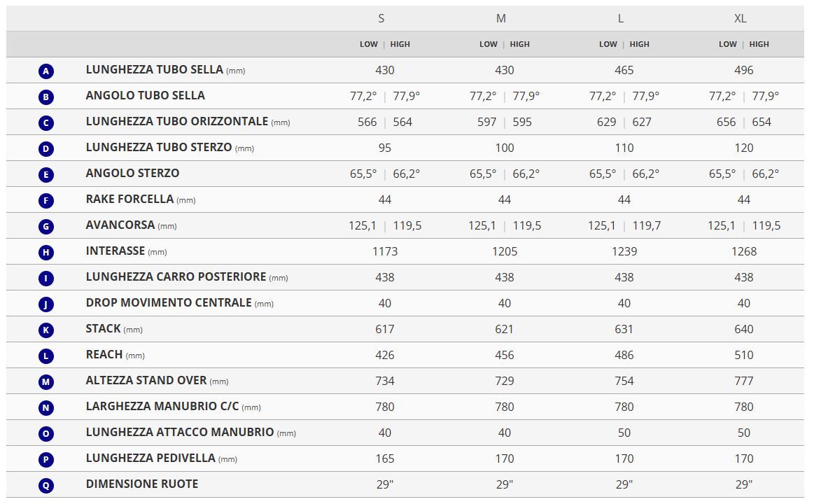Image resolution: width=814 pixels, height=504 pixels.
Task: Click the Lunghezza Tubo Sella row label
Action: 154,70
